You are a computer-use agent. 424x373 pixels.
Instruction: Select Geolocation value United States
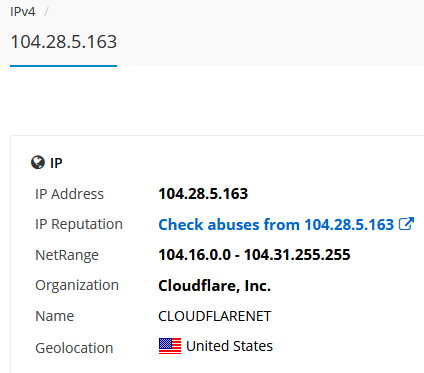click(x=229, y=346)
